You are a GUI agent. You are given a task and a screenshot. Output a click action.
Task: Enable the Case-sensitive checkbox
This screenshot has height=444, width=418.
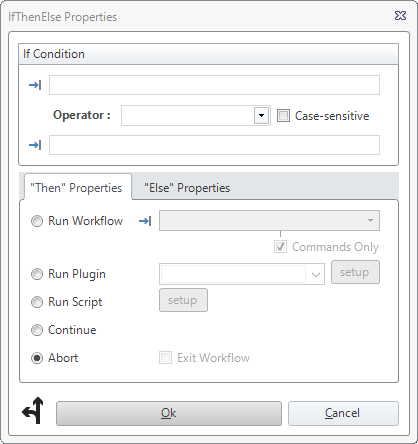(283, 116)
